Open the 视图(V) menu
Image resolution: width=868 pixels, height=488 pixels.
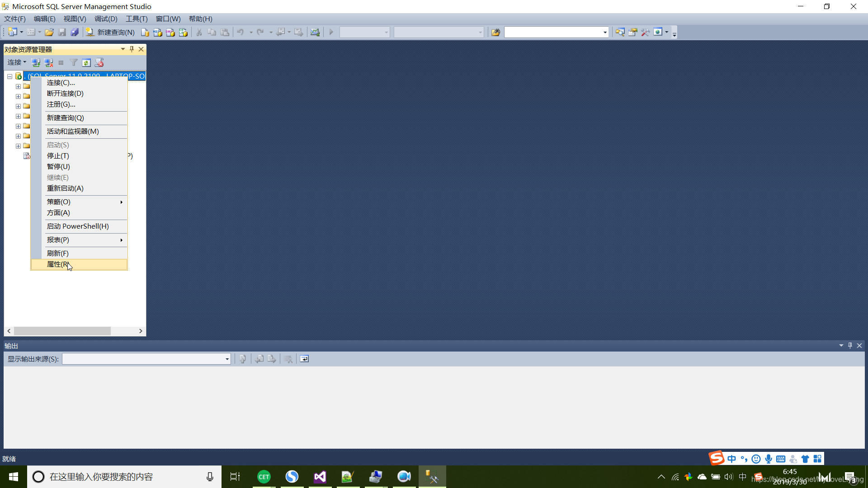(x=75, y=19)
